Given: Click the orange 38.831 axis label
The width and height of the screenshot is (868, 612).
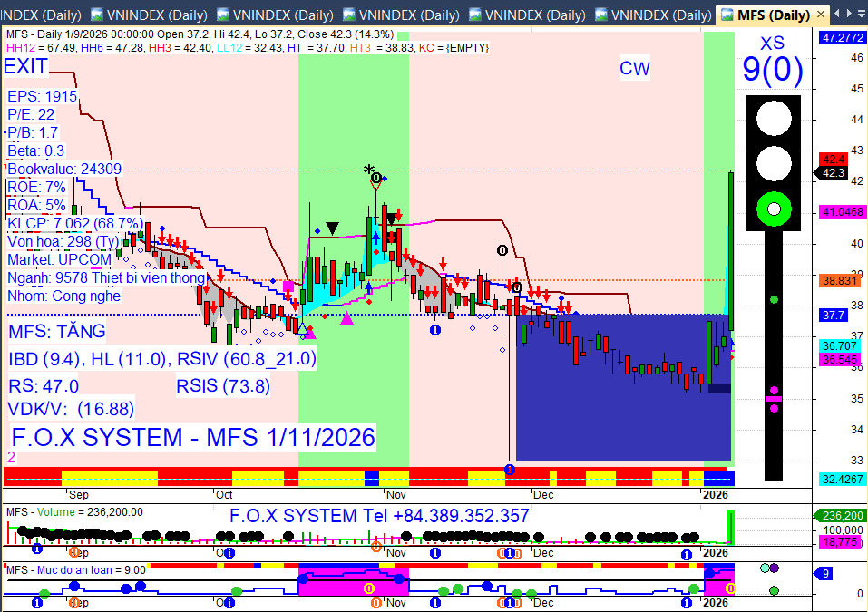Looking at the screenshot, I should (840, 280).
